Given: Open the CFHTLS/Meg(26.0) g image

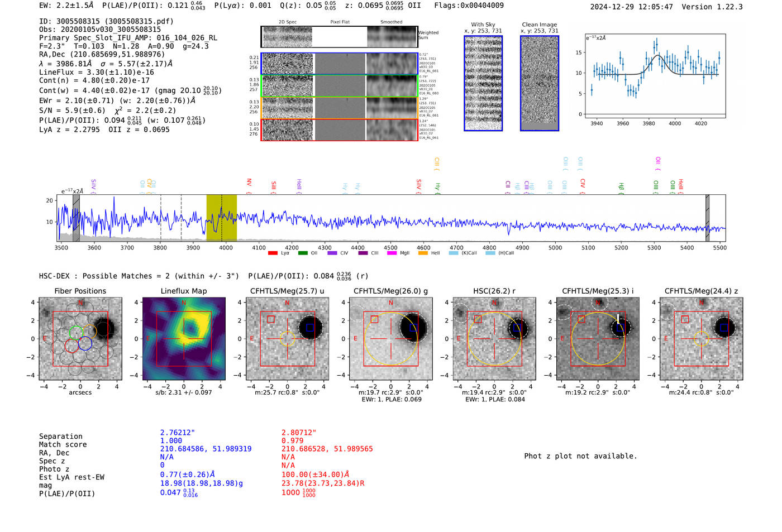Looking at the screenshot, I should pyautogui.click(x=390, y=339).
